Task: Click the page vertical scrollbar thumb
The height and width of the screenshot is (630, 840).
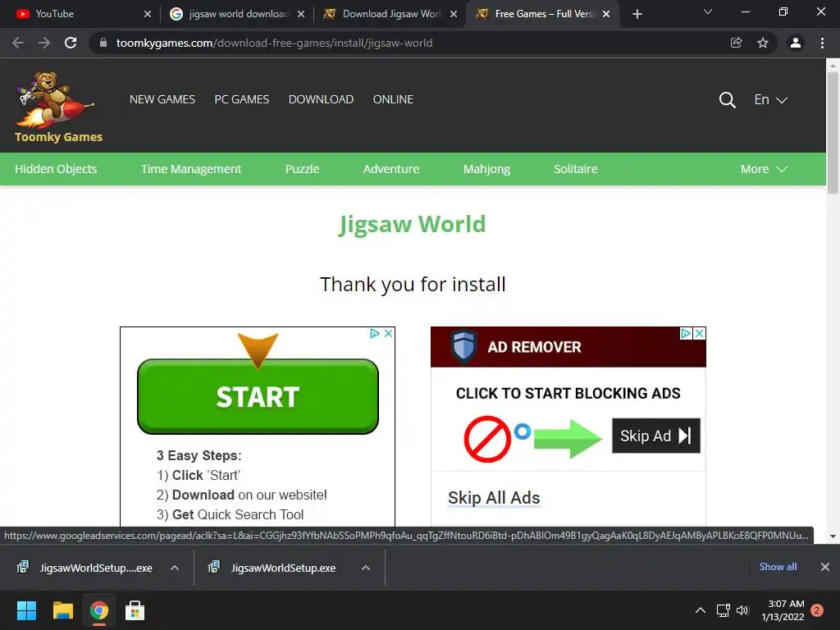Action: pos(833,132)
